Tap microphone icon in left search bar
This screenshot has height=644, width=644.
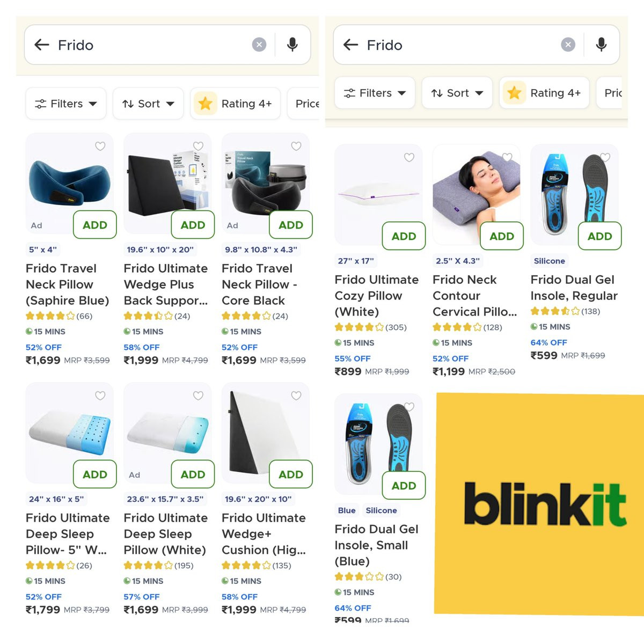click(x=292, y=45)
